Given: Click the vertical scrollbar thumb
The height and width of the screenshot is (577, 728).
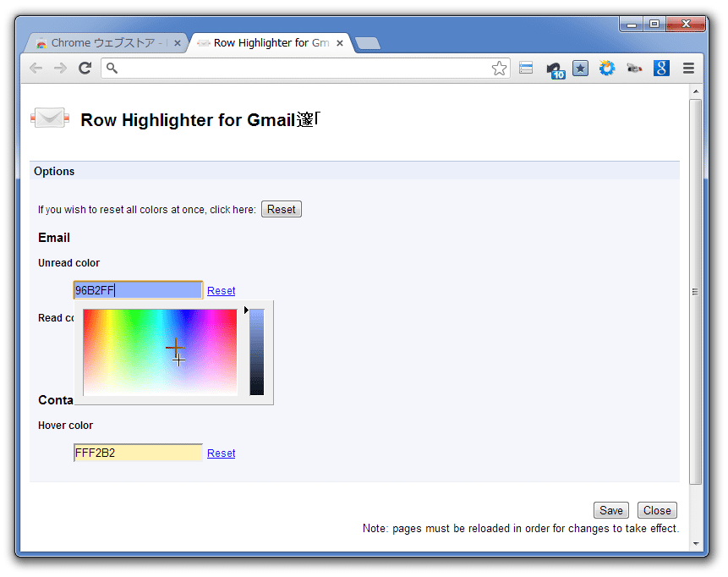Looking at the screenshot, I should pyautogui.click(x=696, y=292).
